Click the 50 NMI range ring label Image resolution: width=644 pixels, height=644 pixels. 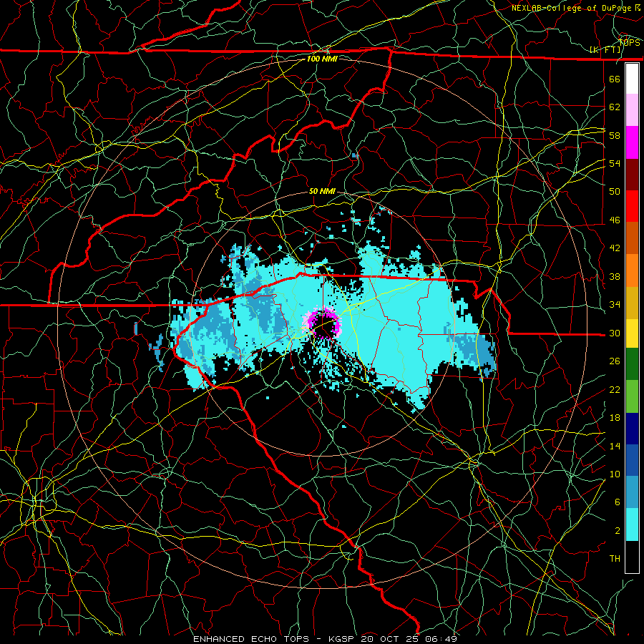coord(322,191)
